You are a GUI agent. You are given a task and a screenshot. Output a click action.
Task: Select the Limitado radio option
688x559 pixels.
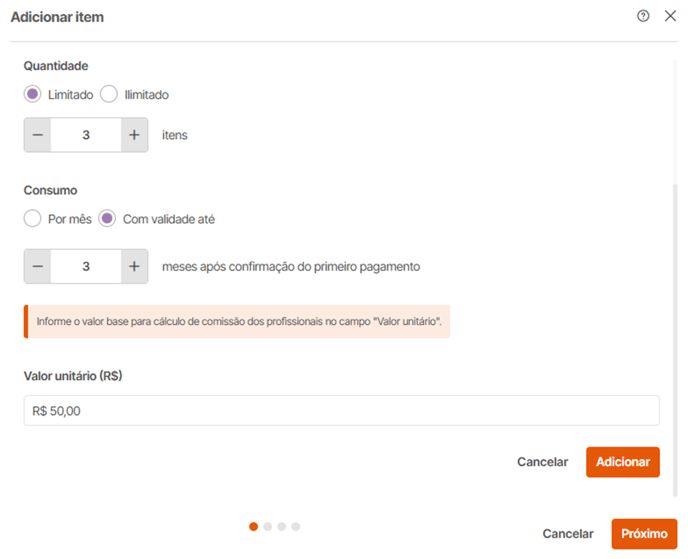click(32, 94)
